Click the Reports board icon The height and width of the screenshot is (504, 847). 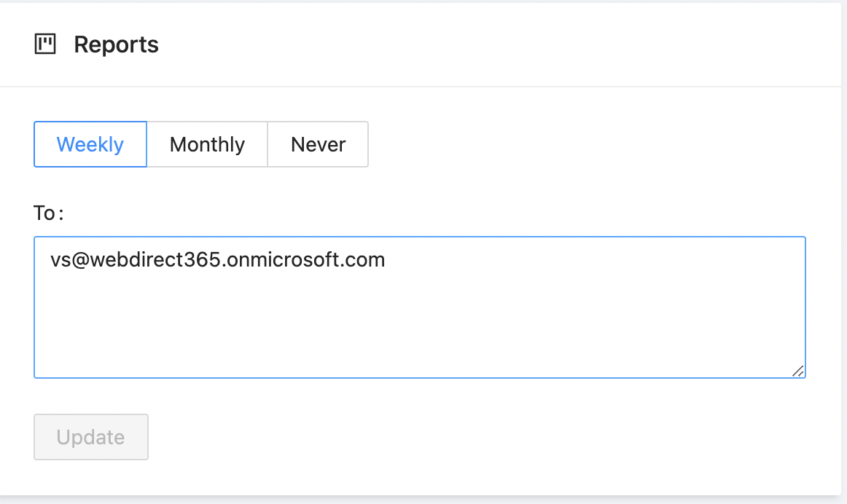coord(45,44)
